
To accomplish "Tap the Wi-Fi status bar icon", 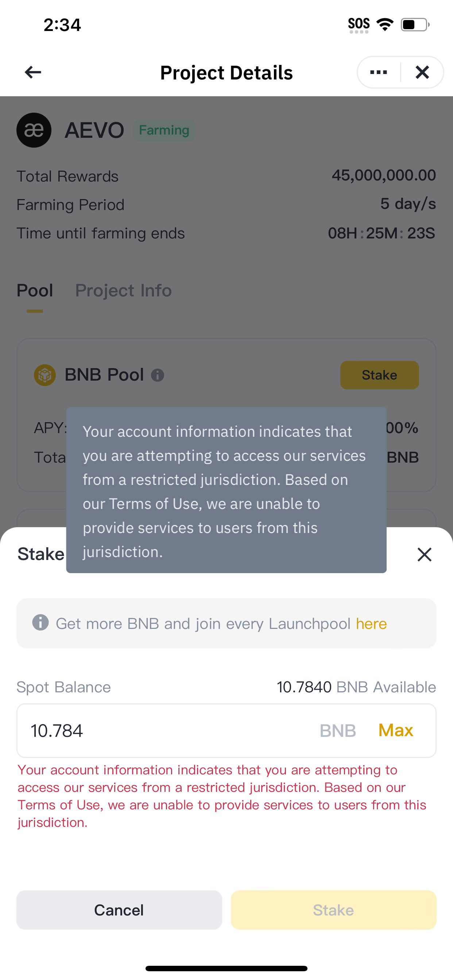I will point(385,25).
